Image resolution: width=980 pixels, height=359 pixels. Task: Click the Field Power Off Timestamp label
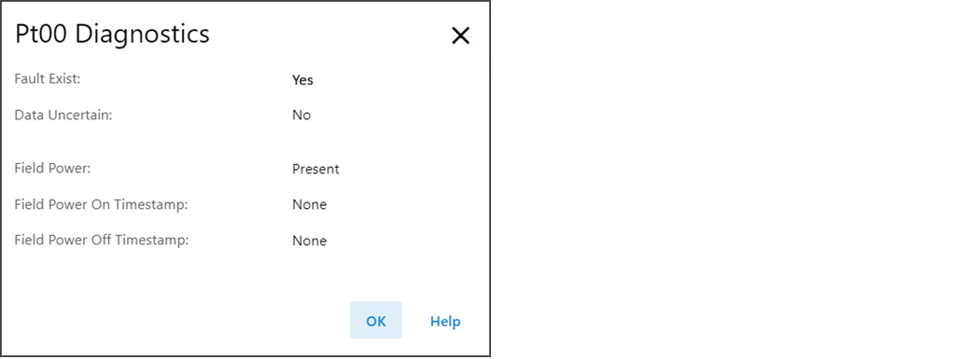[101, 240]
